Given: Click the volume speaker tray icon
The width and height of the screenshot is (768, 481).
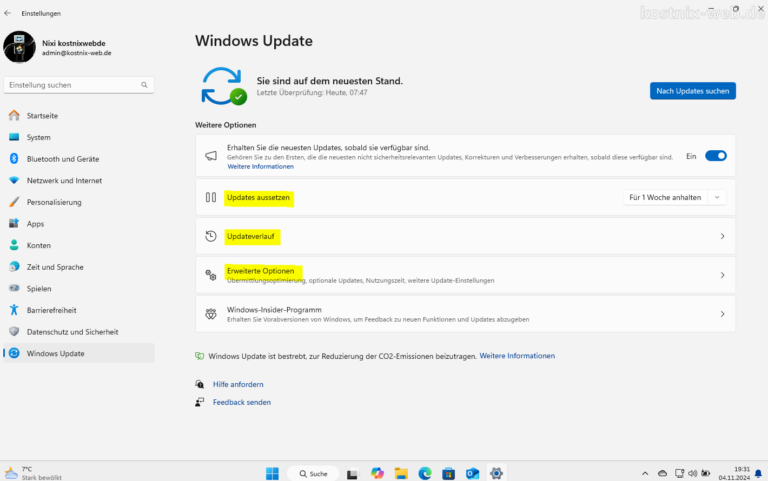Looking at the screenshot, I should pos(692,473).
